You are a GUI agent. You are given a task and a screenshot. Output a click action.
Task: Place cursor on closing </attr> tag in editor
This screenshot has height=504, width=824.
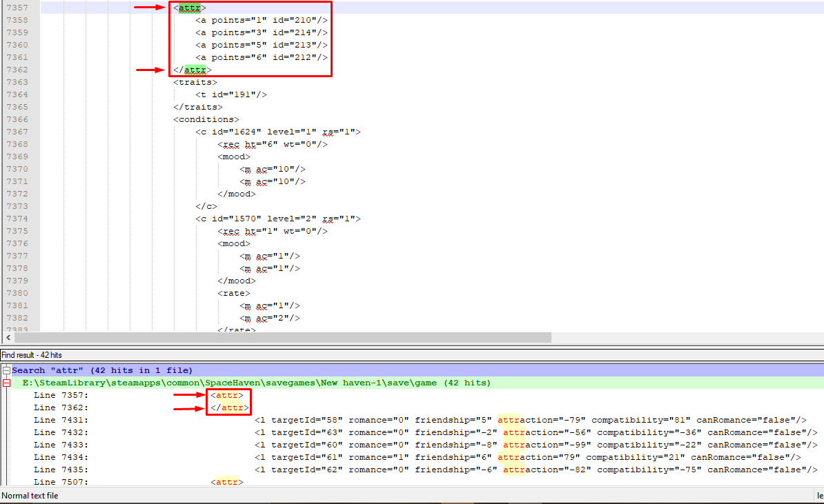(193, 70)
